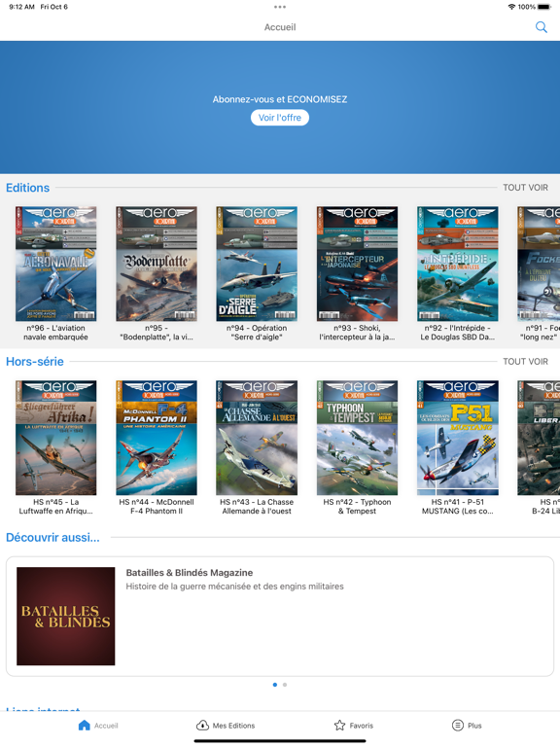Select the first carousel page dot
Viewport: 560px width, 747px height.
pos(275,685)
